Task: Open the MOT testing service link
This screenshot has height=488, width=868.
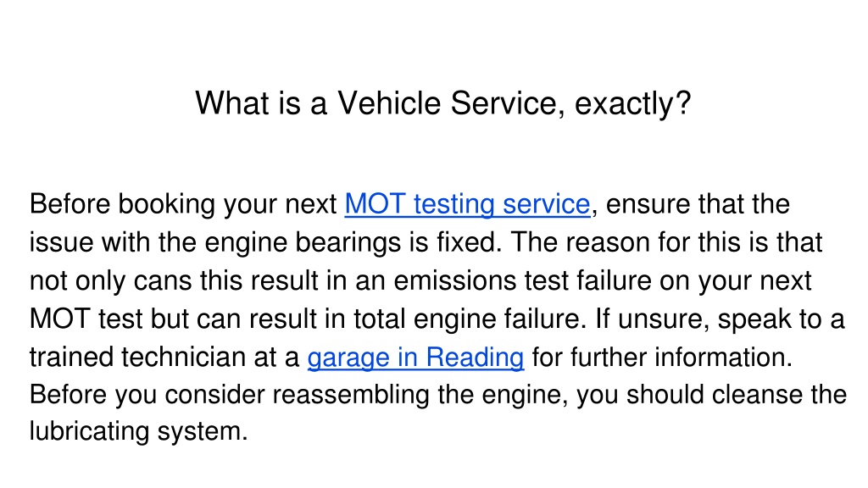Action: 467,204
